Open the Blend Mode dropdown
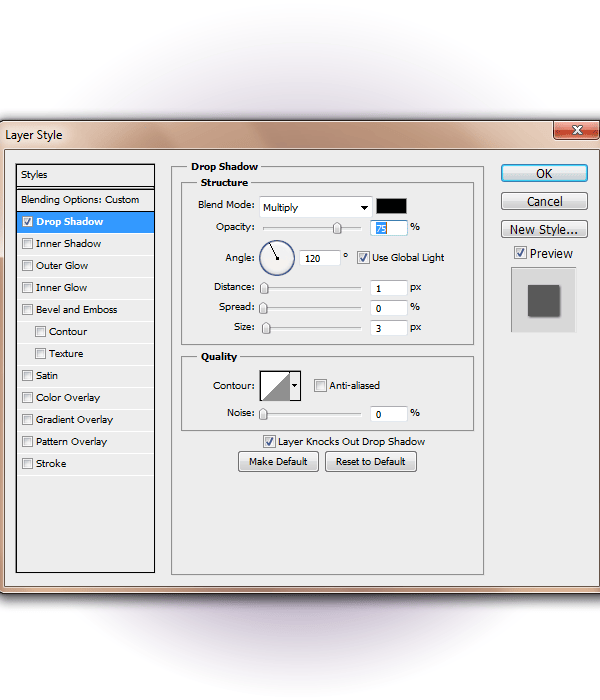This screenshot has height=700, width=600. tap(315, 207)
